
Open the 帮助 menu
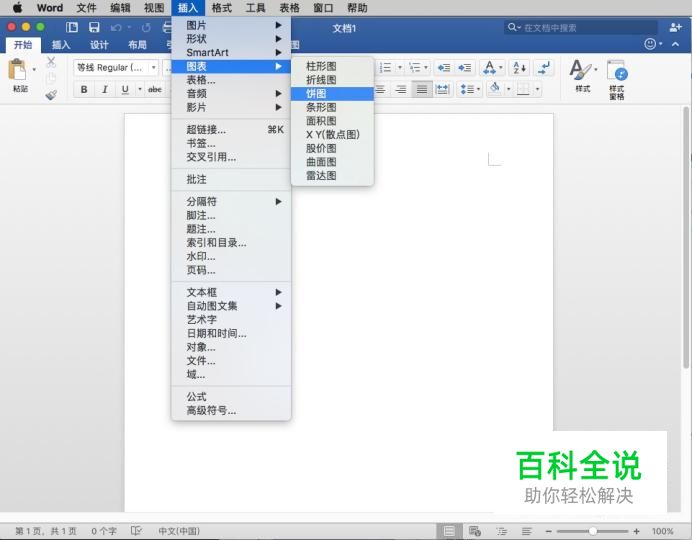coord(357,8)
